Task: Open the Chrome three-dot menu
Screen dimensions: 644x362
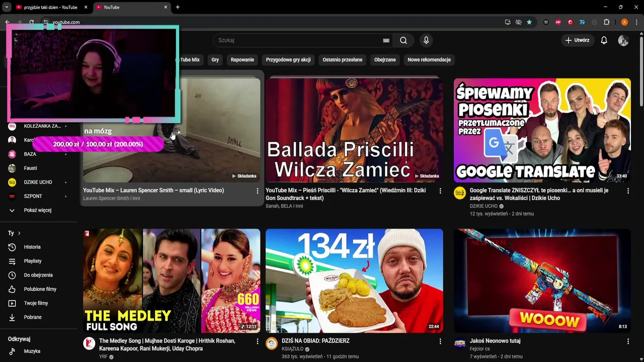Action: [637, 22]
